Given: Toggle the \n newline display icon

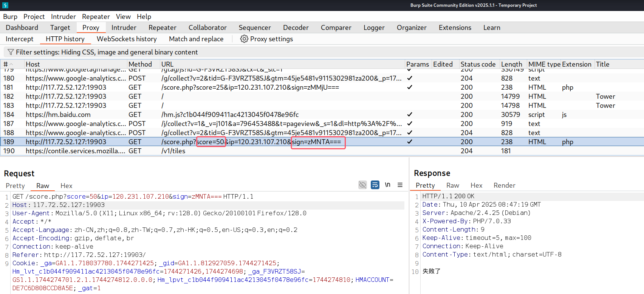Looking at the screenshot, I should point(387,185).
